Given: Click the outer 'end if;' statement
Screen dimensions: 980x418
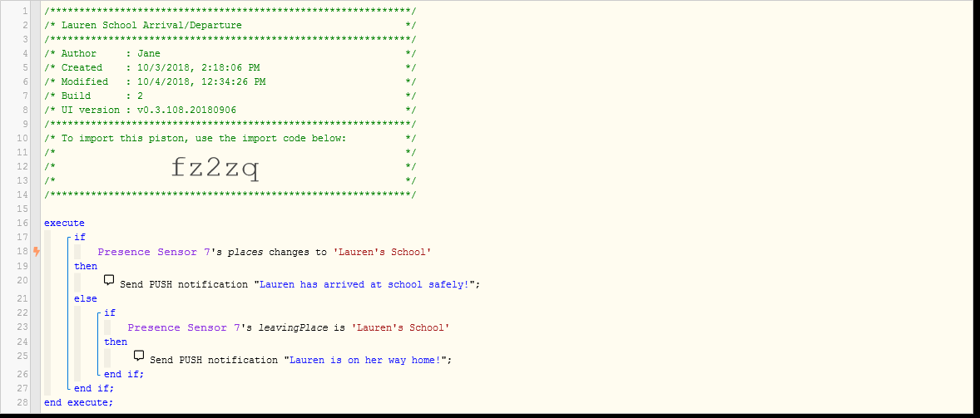Looking at the screenshot, I should tap(94, 389).
